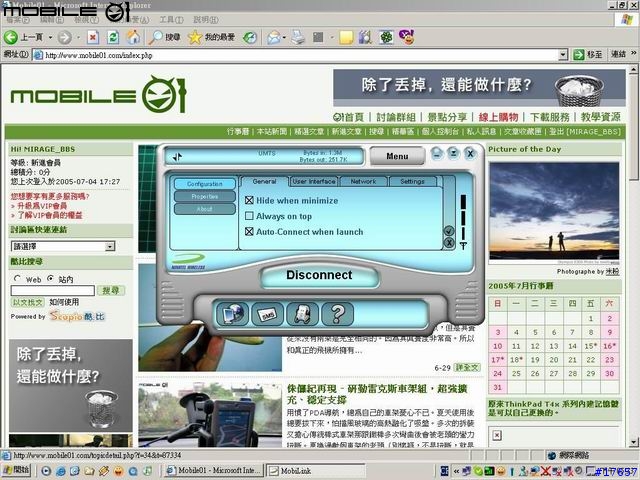Click the IE Forward arrow icon
640x480 pixels.
64,38
